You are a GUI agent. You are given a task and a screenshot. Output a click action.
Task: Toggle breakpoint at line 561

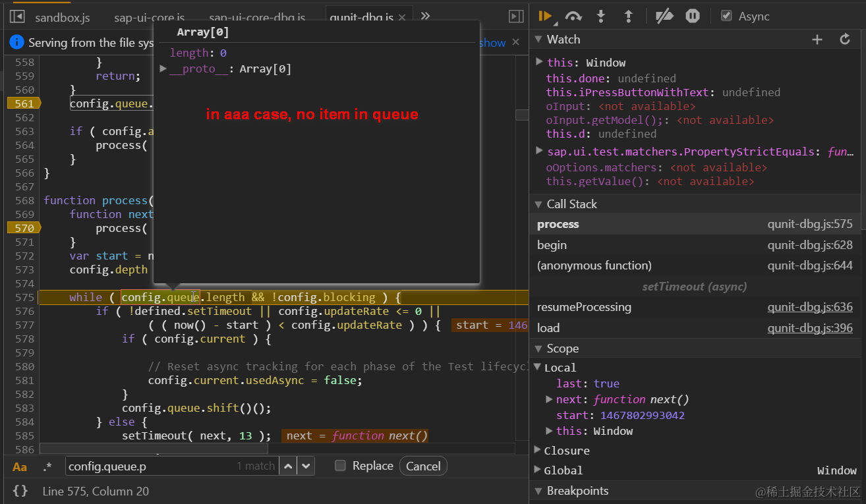(x=24, y=103)
